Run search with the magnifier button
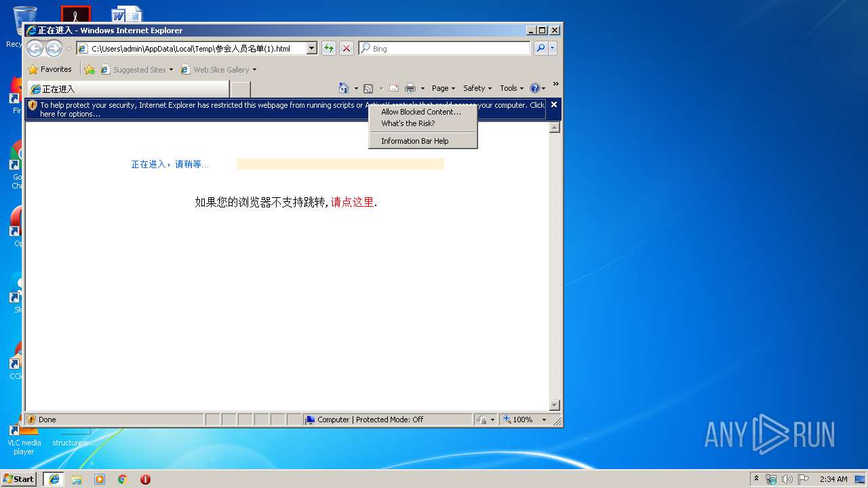868x488 pixels. [x=540, y=48]
